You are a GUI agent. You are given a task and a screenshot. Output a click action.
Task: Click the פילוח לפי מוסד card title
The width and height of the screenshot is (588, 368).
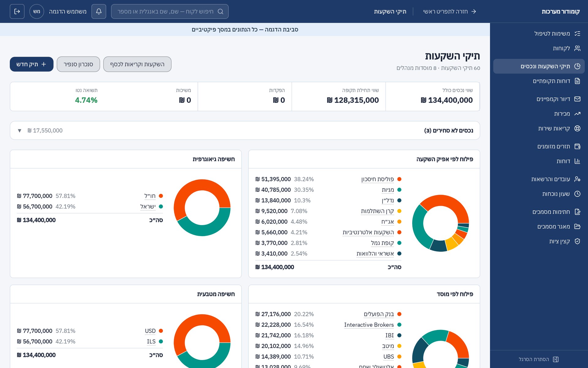coord(455,294)
